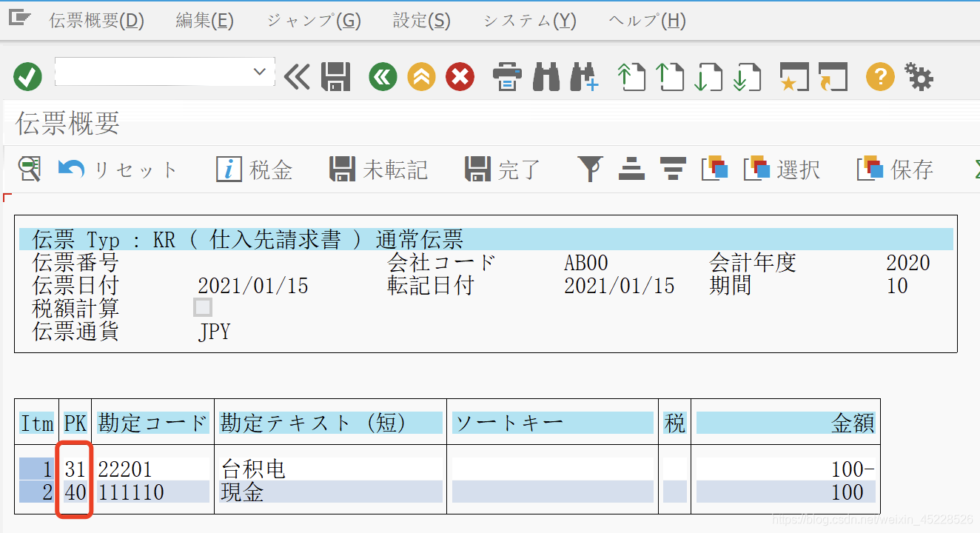Screen dimensions: 980x533
Task: Open the システム(Y) menu
Action: pyautogui.click(x=530, y=21)
